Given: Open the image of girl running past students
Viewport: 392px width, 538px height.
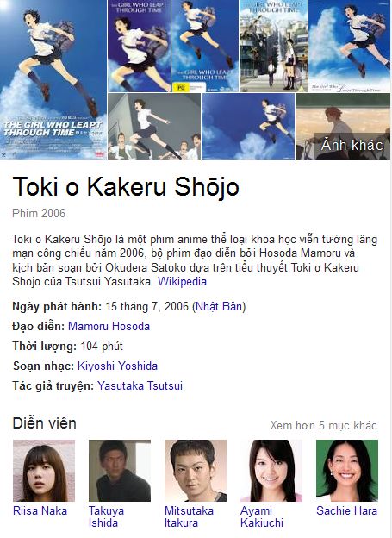Looking at the screenshot, I should tap(154, 126).
